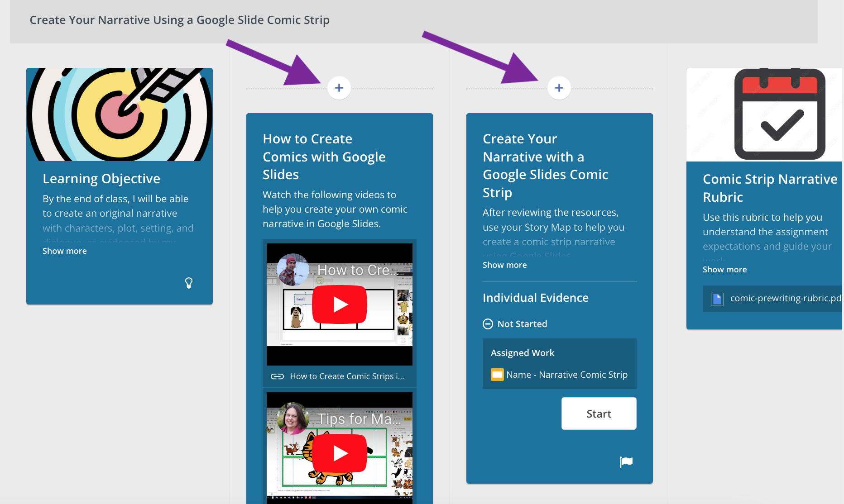Viewport: 844px width, 504px height.
Task: Click the Not Started status icon
Action: click(488, 324)
